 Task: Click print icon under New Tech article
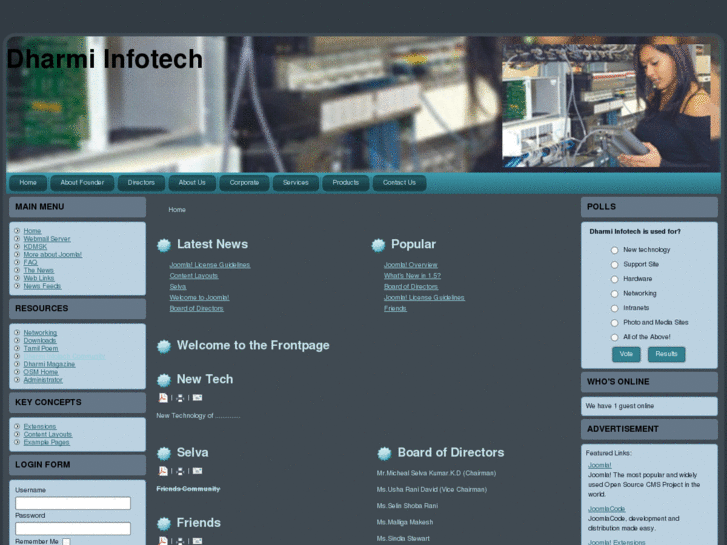coord(180,398)
